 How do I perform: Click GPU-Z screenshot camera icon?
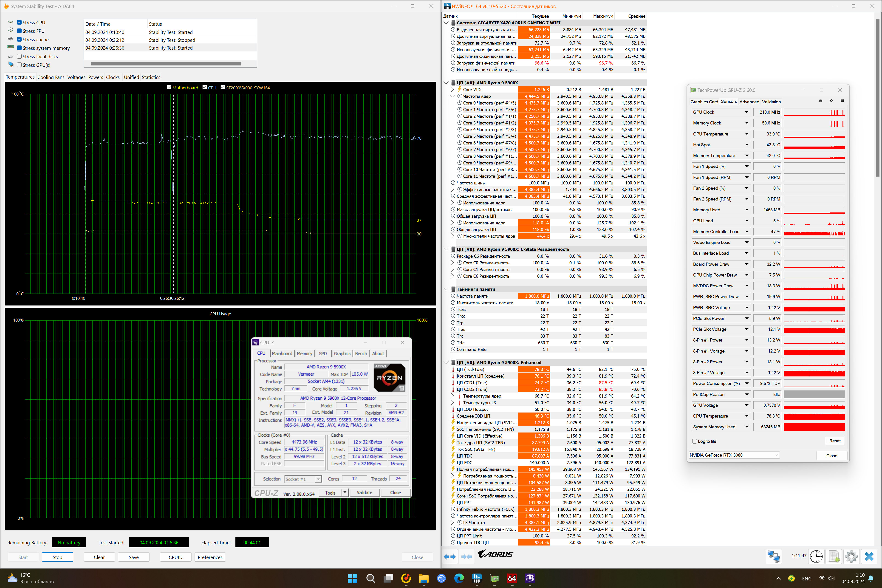(820, 101)
